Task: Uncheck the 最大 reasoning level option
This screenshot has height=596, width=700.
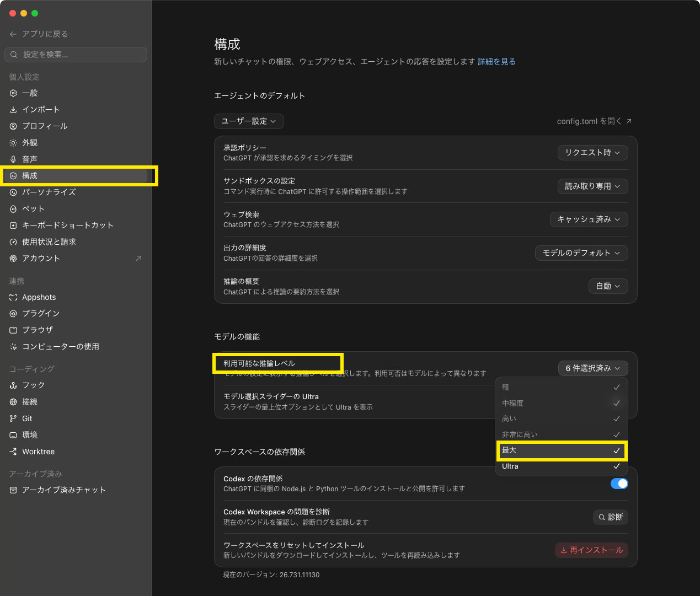Action: pos(562,450)
